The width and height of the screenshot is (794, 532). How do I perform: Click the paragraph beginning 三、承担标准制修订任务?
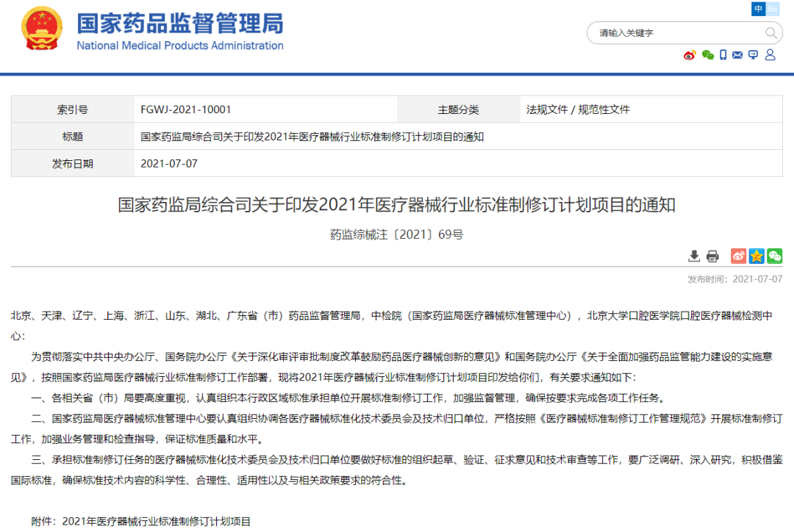(x=396, y=470)
